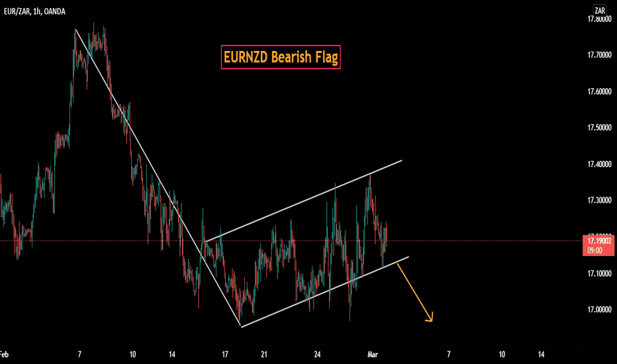Click the 21 date label on time axis

point(264,354)
